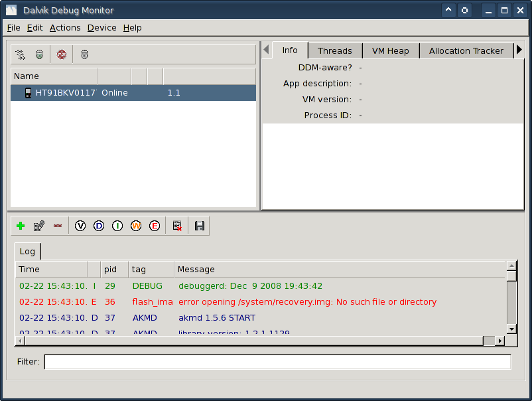Click the window shade (up arrow) title button
The width and height of the screenshot is (532, 401).
[448, 10]
